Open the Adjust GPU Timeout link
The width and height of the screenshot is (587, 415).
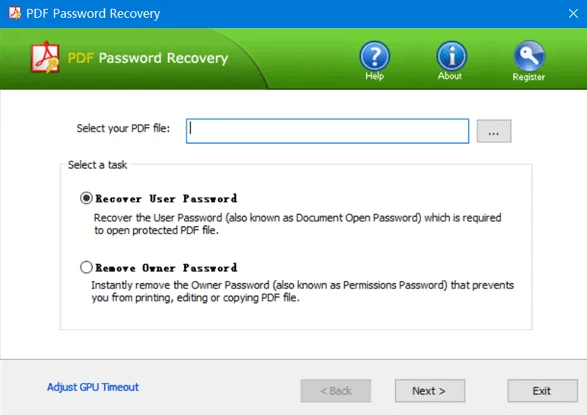coord(93,387)
